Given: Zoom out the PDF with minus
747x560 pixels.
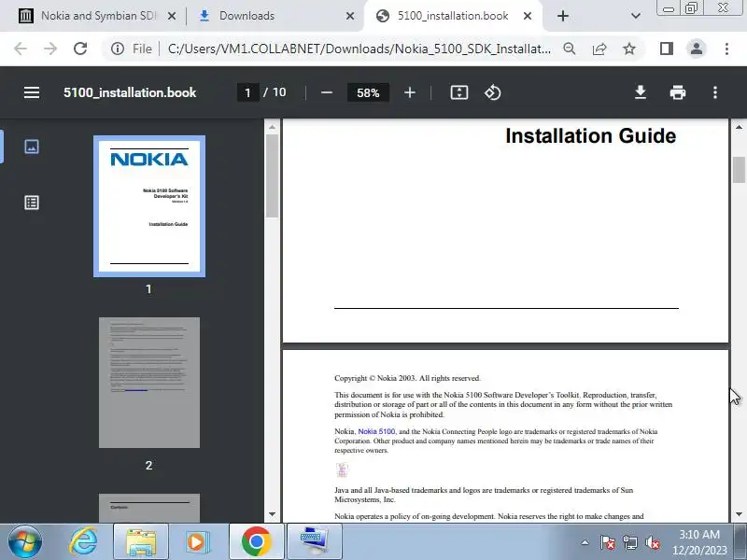Looking at the screenshot, I should click(x=326, y=92).
